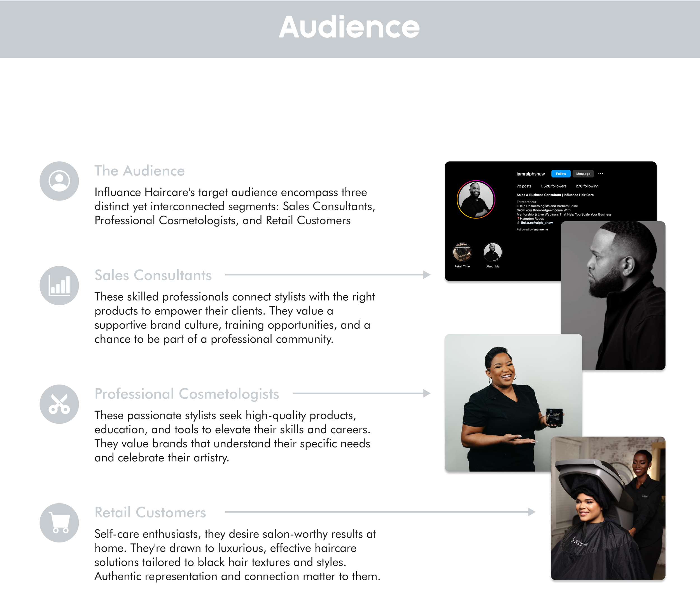Click the shopping cart Retail icon
This screenshot has width=700, height=597.
(x=59, y=523)
